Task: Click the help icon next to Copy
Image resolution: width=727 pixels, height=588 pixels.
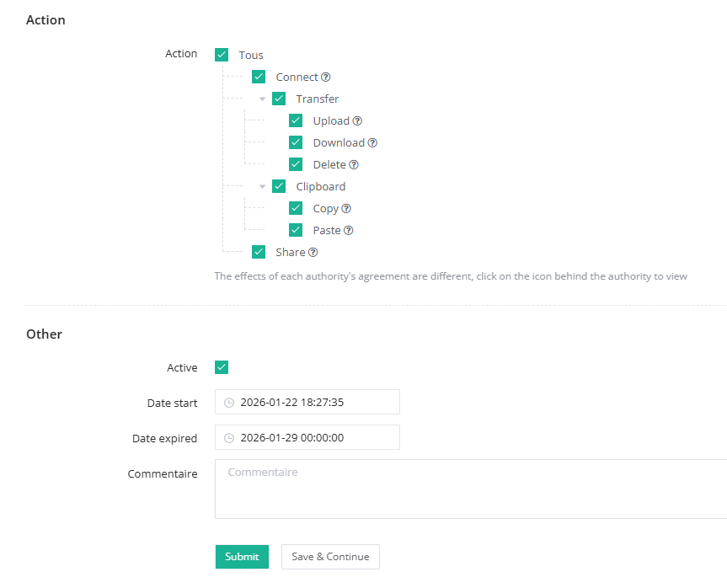Action: pos(346,209)
